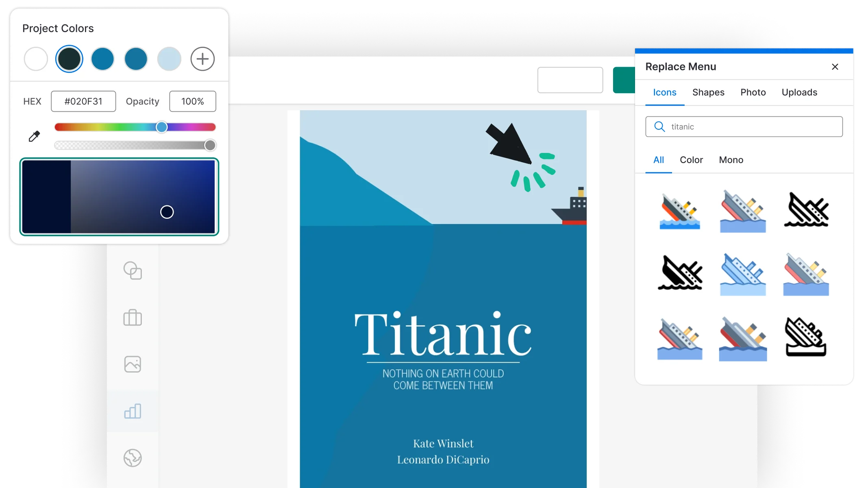Select the 'NOTHING ON EARTH COULD' tagline text
The width and height of the screenshot is (868, 488).
pyautogui.click(x=443, y=373)
